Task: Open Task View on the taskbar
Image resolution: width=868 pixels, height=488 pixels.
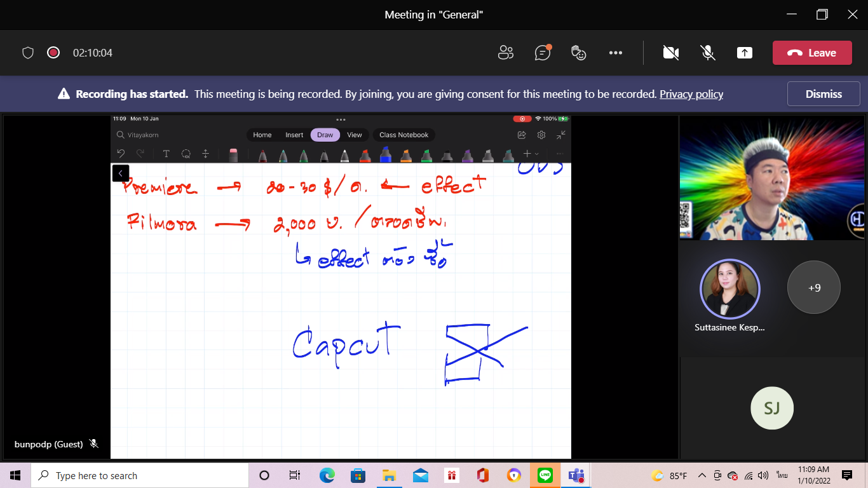Action: pos(295,475)
